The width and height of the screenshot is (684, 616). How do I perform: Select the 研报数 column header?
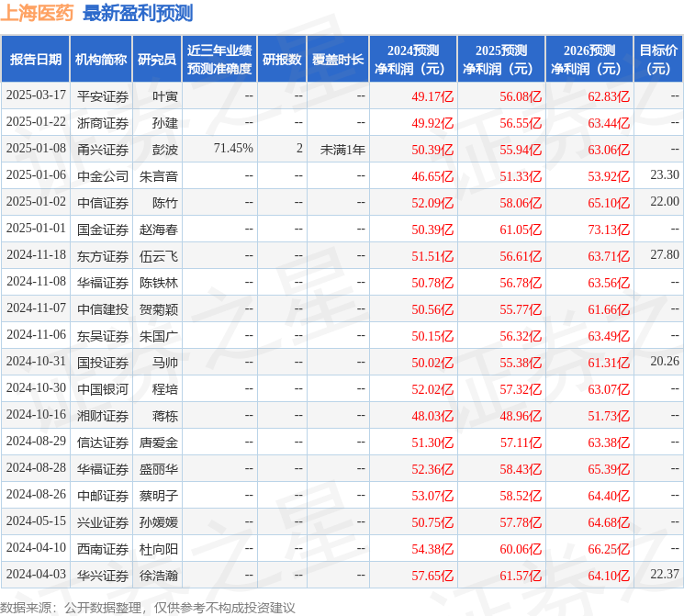click(282, 60)
